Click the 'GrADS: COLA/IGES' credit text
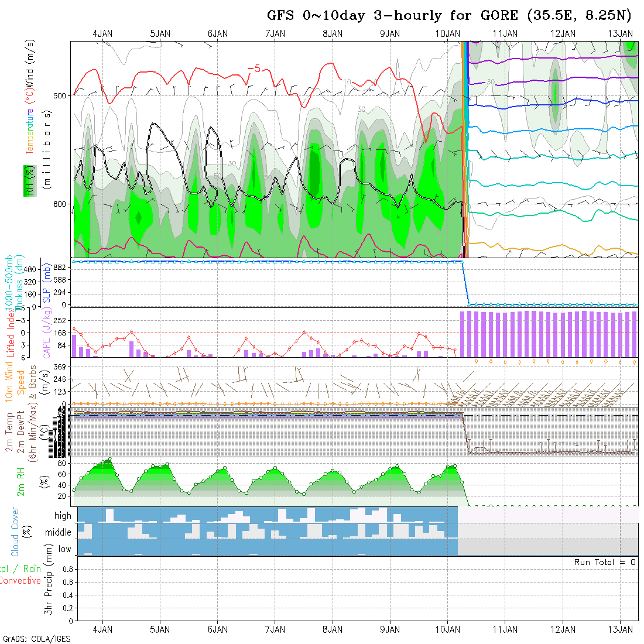Screen dimensions: 644x644 coord(37,639)
